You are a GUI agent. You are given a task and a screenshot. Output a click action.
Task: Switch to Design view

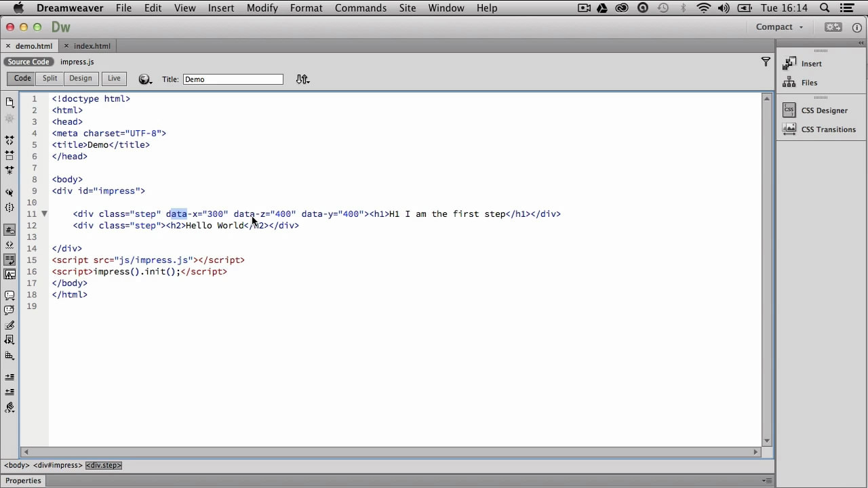pos(80,79)
